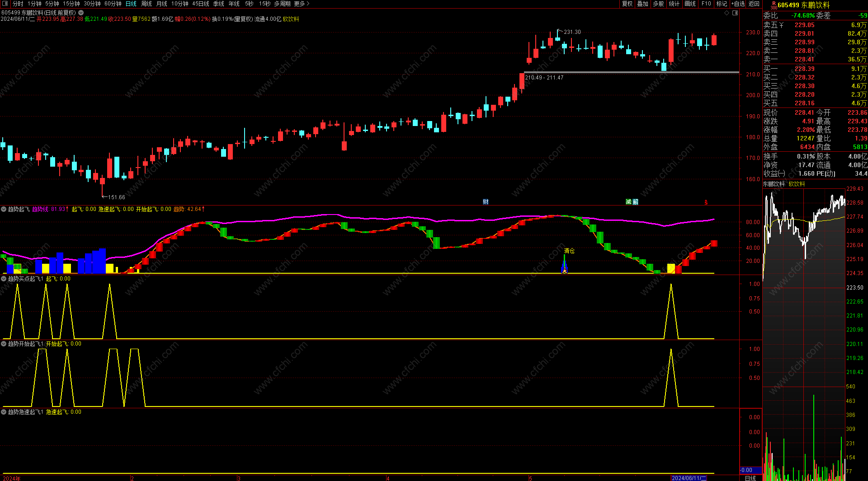This screenshot has width=868, height=481.
Task: Click the 210.49 - 211.47 gap level label
Action: pyautogui.click(x=544, y=78)
